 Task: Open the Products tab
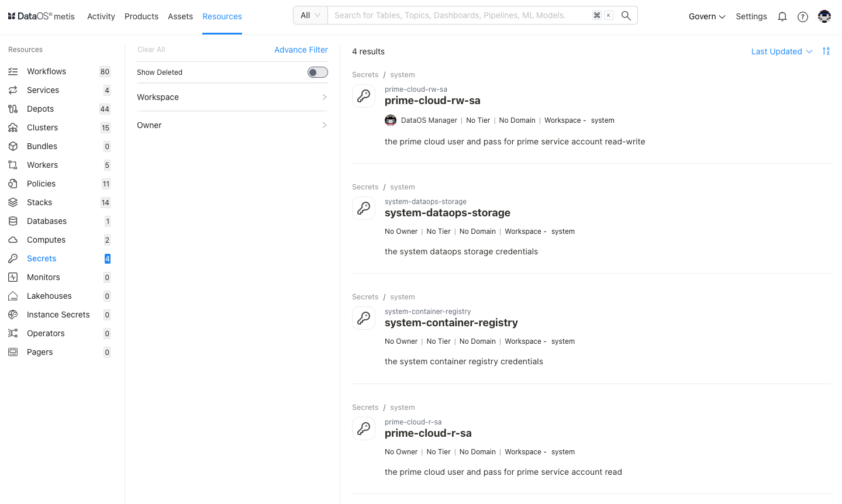click(x=142, y=16)
